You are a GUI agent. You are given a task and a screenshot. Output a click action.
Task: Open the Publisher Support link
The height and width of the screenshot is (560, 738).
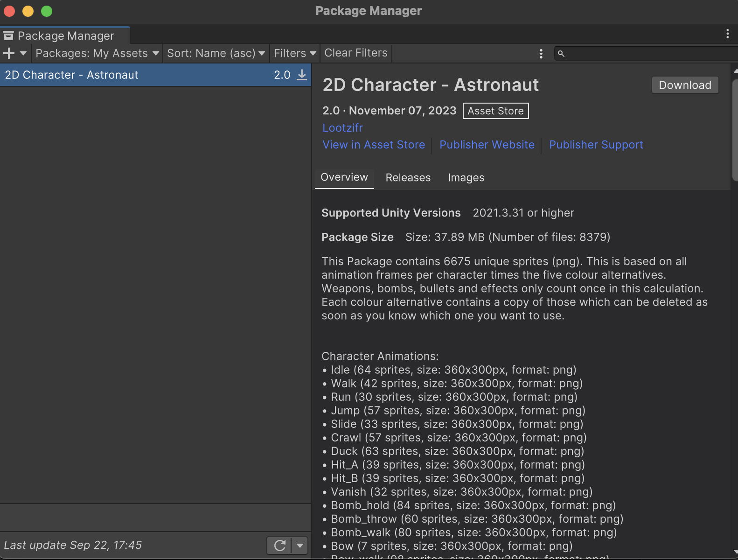[x=596, y=145]
